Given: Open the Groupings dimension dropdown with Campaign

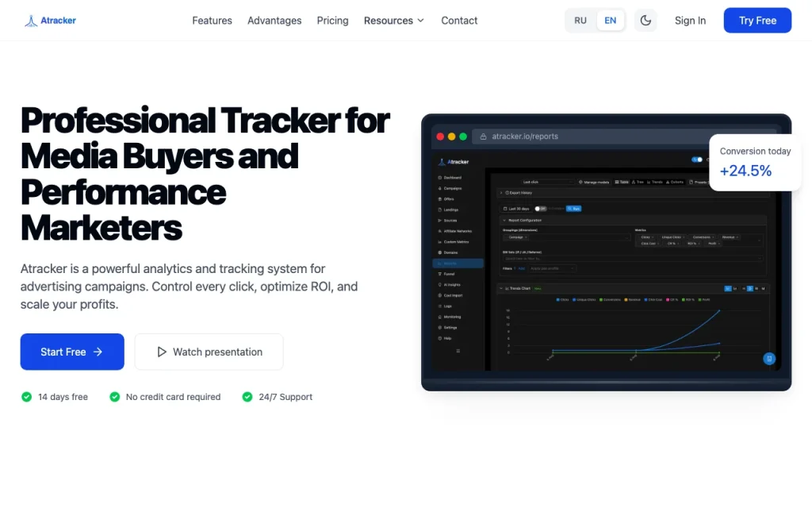Looking at the screenshot, I should [566, 237].
